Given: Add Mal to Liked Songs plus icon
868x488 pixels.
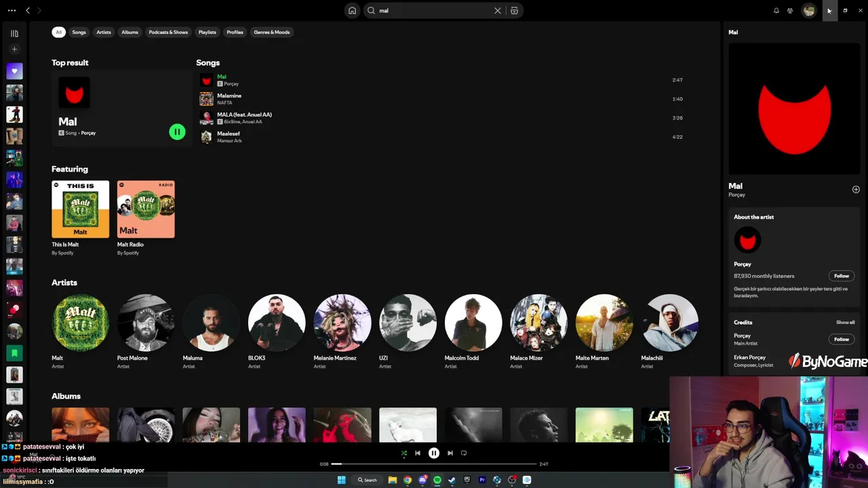Looking at the screenshot, I should click(x=856, y=190).
